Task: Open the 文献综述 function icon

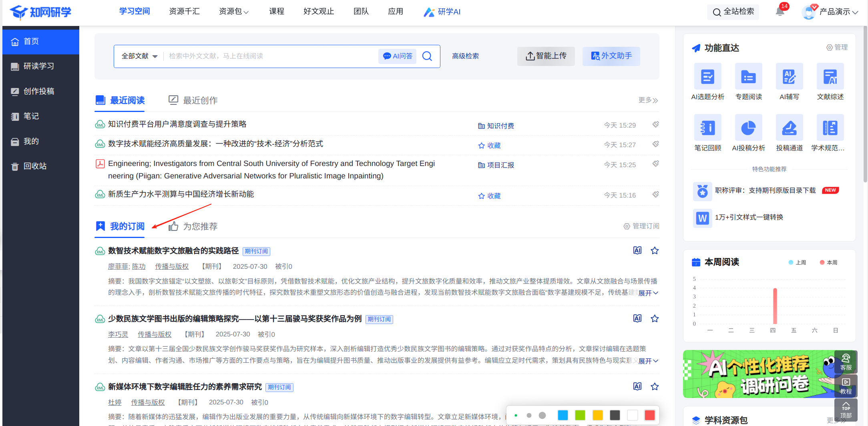Action: [830, 76]
